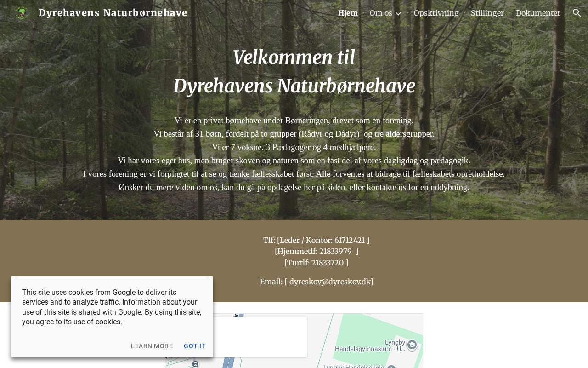Navigate to Stillinger
This screenshot has width=588, height=368.
click(x=487, y=13)
